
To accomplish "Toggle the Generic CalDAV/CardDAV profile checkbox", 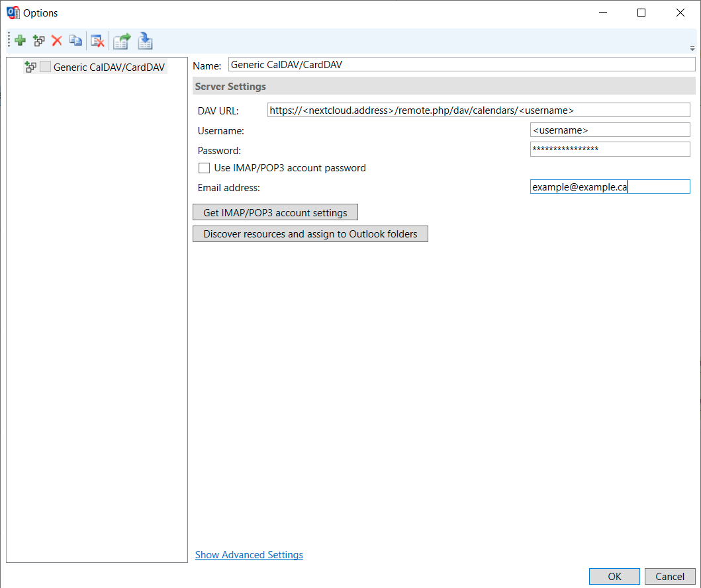I will 45,67.
